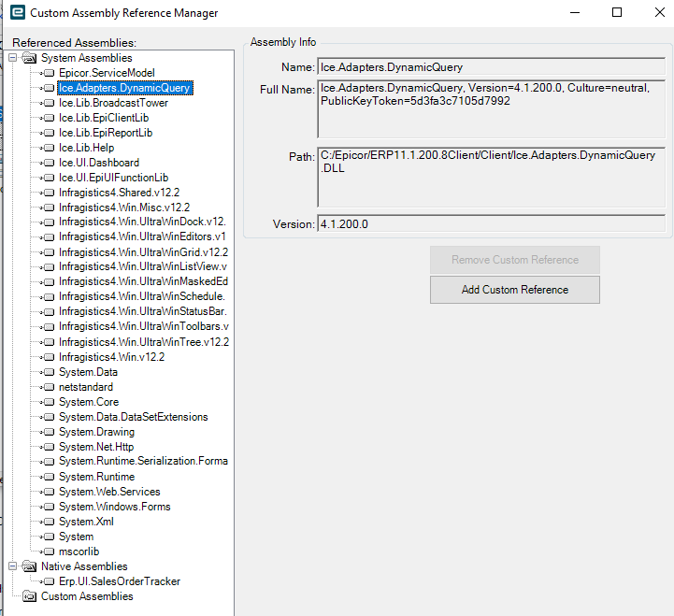Click the Full Name text box
The height and width of the screenshot is (616, 674).
[492, 108]
